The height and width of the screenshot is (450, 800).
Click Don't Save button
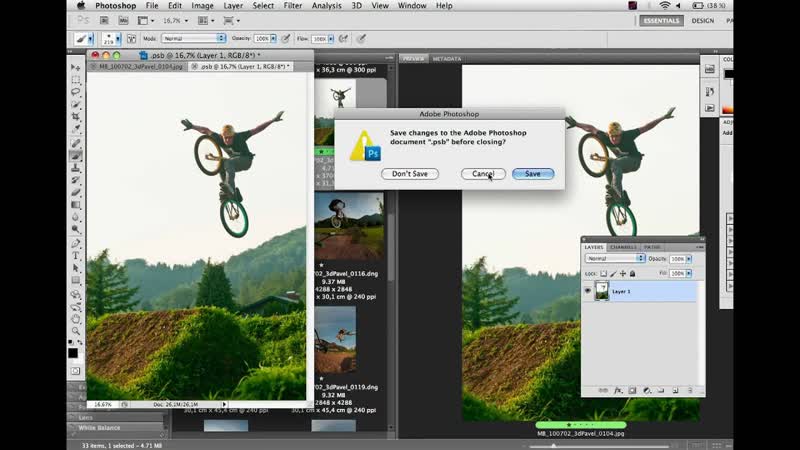(410, 174)
